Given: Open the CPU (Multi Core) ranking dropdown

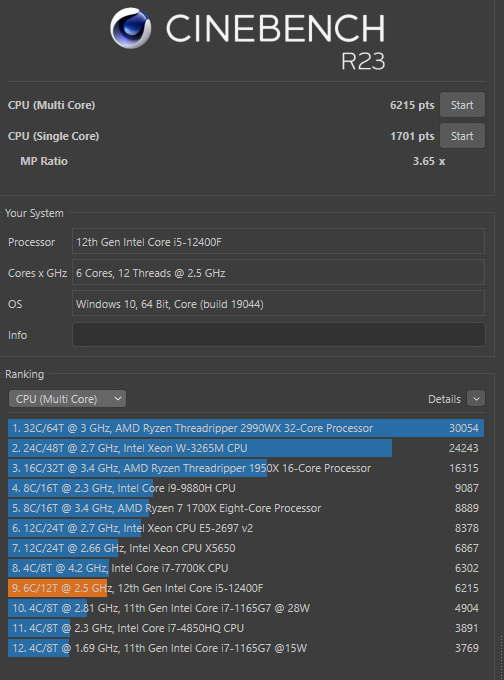Looking at the screenshot, I should click(x=67, y=399).
